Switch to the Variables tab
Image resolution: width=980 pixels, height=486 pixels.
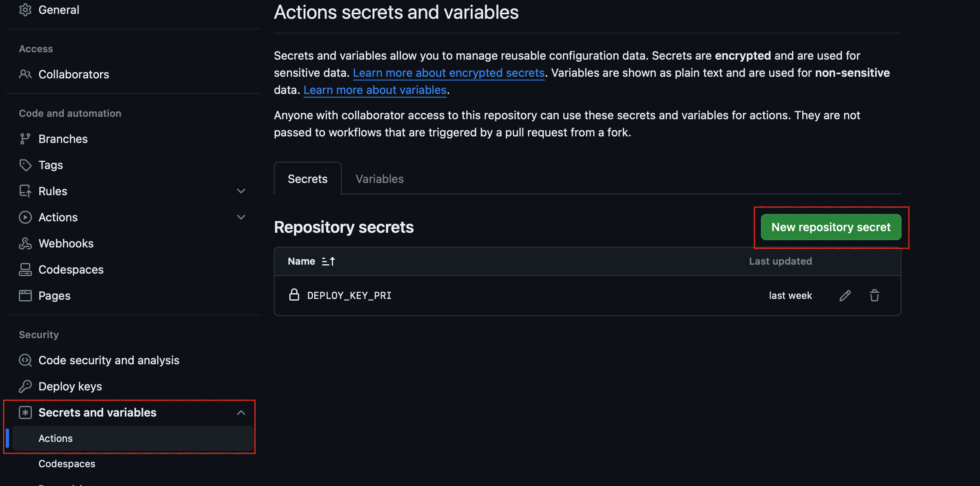[379, 178]
